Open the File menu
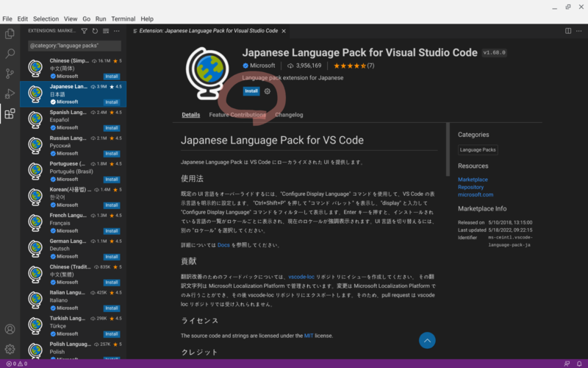 point(7,19)
